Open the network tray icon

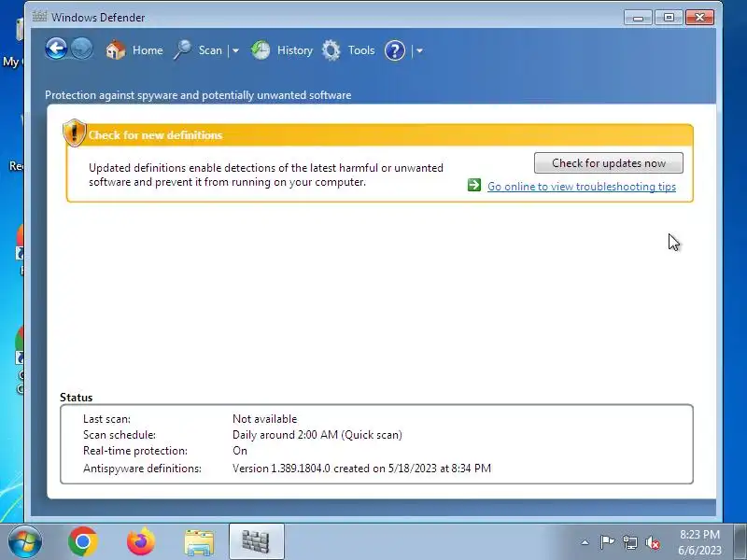pyautogui.click(x=629, y=542)
